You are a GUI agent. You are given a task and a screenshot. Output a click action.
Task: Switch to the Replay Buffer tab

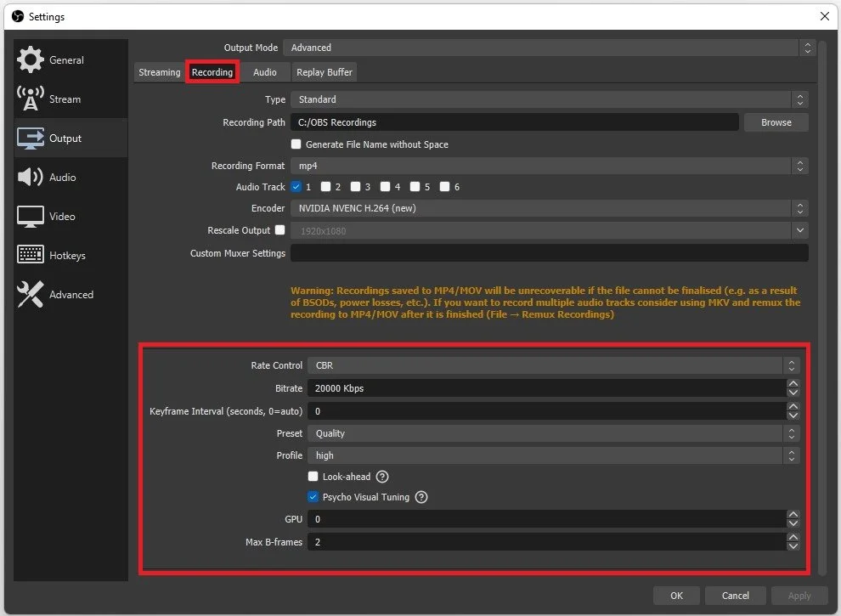click(325, 72)
